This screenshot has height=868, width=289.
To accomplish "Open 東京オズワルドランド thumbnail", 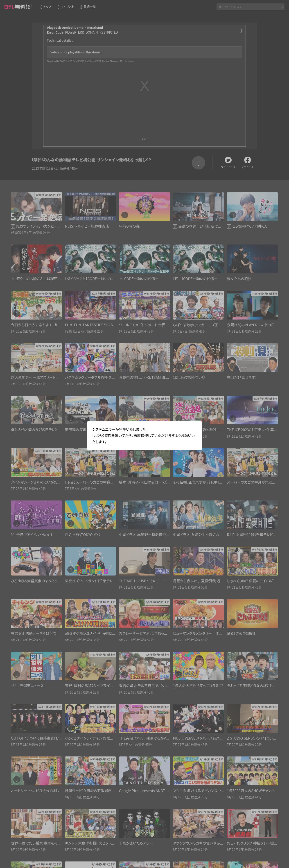I will tap(90, 561).
